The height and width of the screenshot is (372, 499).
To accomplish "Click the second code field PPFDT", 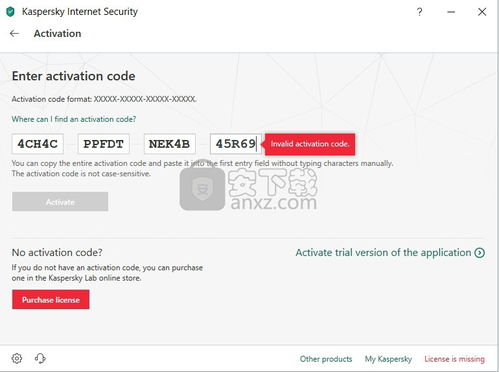I will click(x=104, y=144).
